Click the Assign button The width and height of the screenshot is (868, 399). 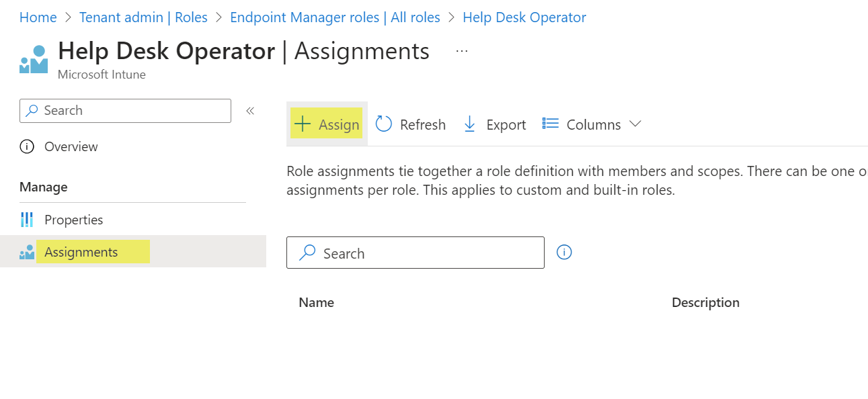click(327, 124)
